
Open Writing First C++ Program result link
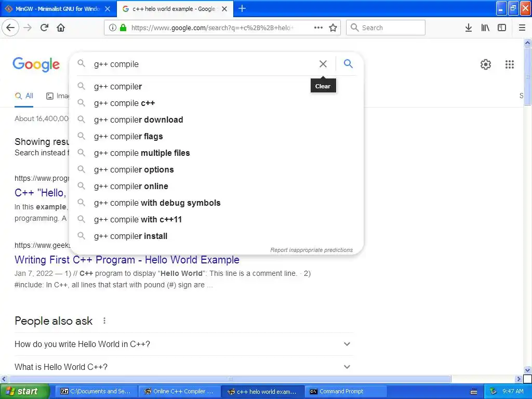pos(127,260)
